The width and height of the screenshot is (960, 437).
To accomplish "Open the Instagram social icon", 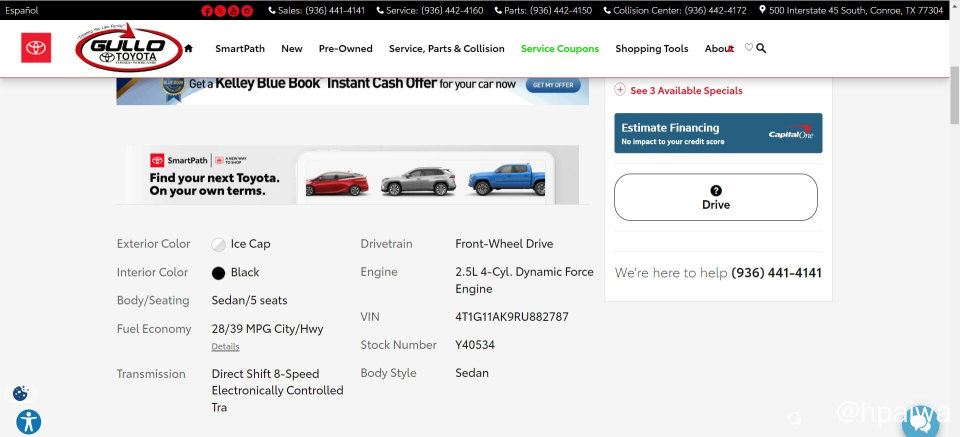I will click(x=246, y=11).
